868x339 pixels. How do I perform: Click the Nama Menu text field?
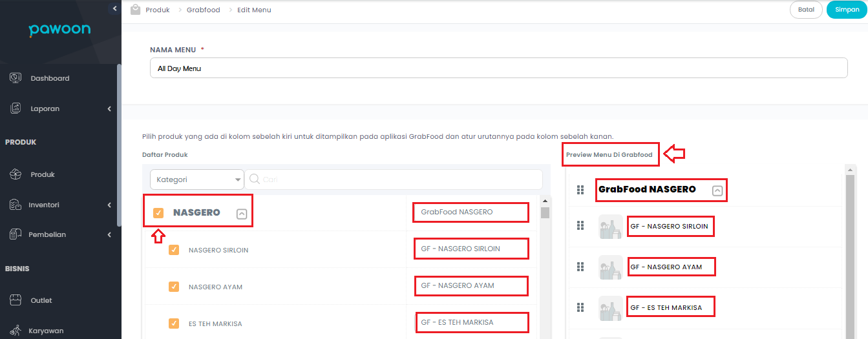tap(498, 68)
